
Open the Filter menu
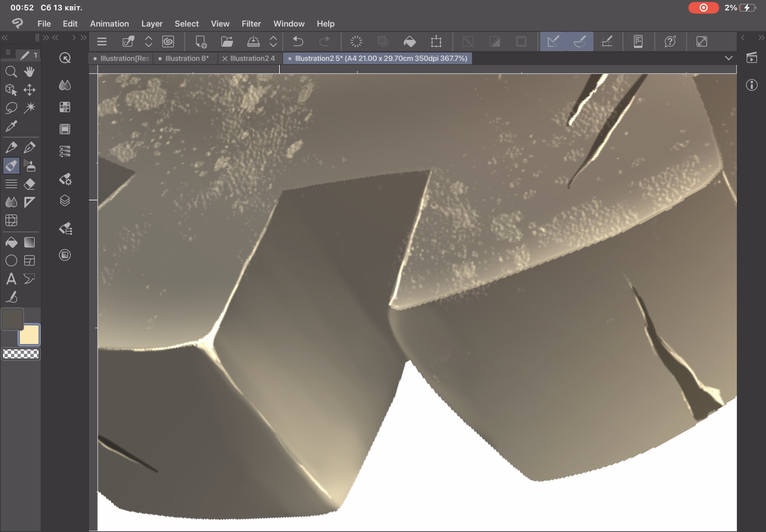pyautogui.click(x=251, y=24)
